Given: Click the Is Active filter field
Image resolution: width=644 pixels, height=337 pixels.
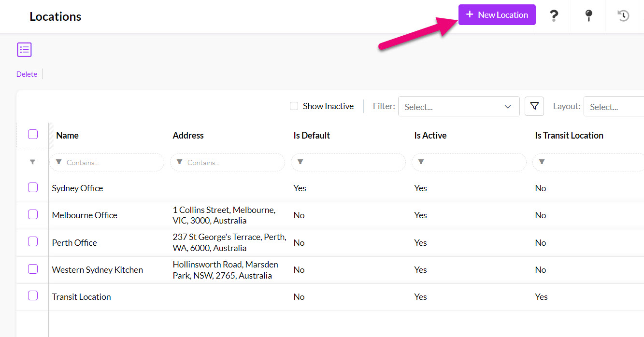Looking at the screenshot, I should pyautogui.click(x=469, y=163).
